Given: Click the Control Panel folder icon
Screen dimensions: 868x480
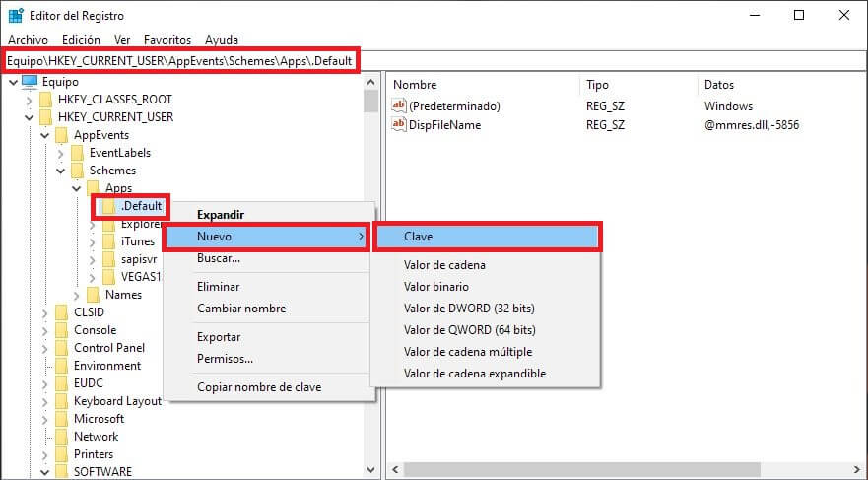Looking at the screenshot, I should [x=61, y=348].
